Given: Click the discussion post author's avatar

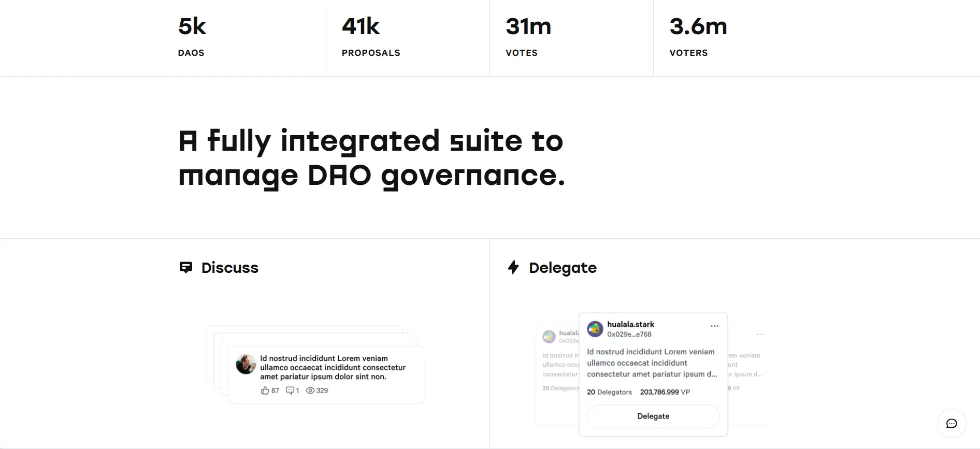Looking at the screenshot, I should click(x=246, y=364).
